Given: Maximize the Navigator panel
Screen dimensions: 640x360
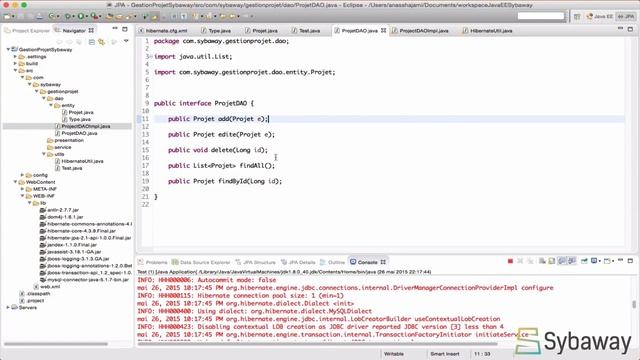Looking at the screenshot, I should (125, 29).
